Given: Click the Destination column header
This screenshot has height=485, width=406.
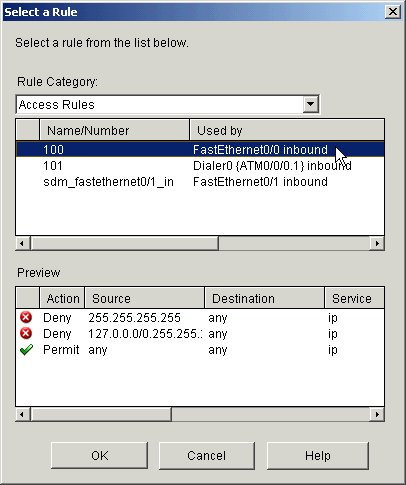Looking at the screenshot, I should tap(264, 298).
